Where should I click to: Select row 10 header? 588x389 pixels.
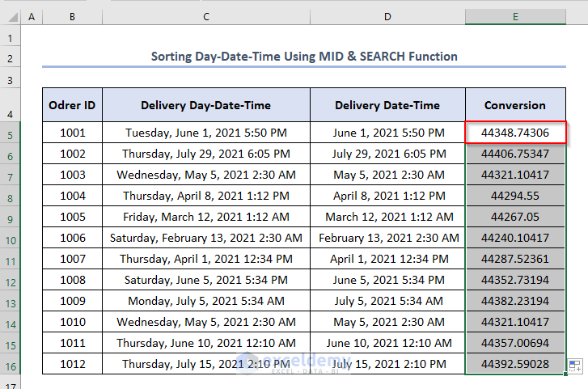(11, 239)
